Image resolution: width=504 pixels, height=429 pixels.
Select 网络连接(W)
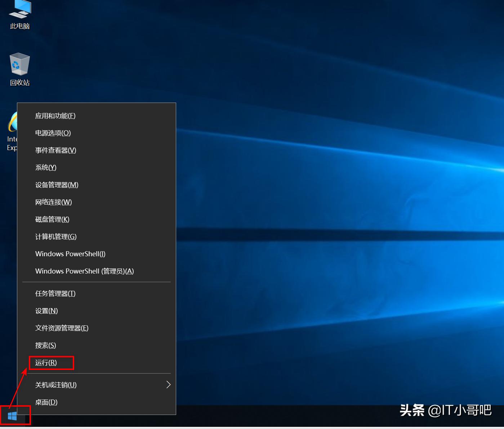pyautogui.click(x=53, y=202)
